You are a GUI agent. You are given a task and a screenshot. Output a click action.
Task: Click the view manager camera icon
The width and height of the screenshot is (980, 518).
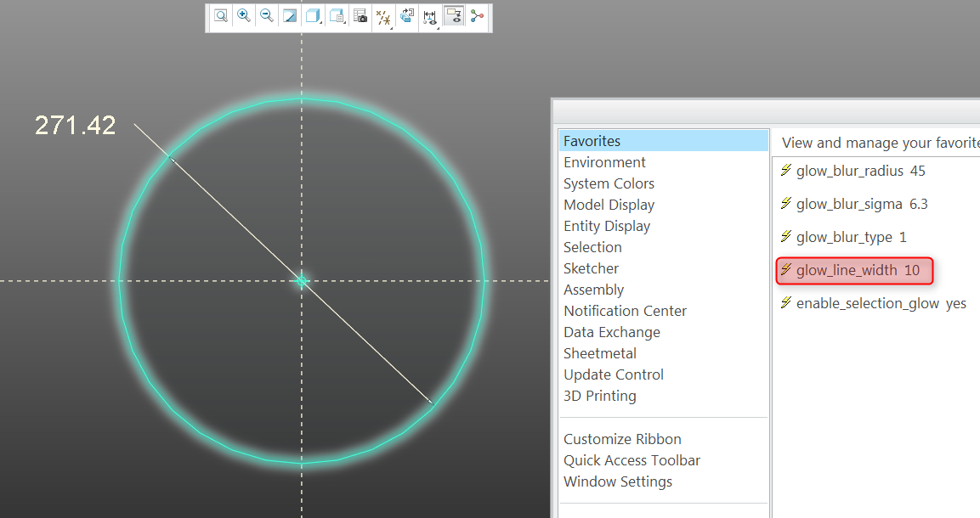pyautogui.click(x=360, y=16)
